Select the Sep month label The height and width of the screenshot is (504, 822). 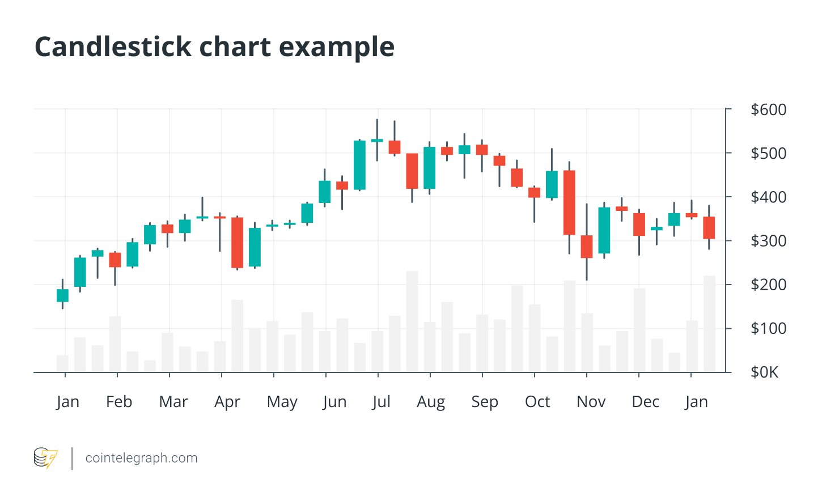click(484, 402)
